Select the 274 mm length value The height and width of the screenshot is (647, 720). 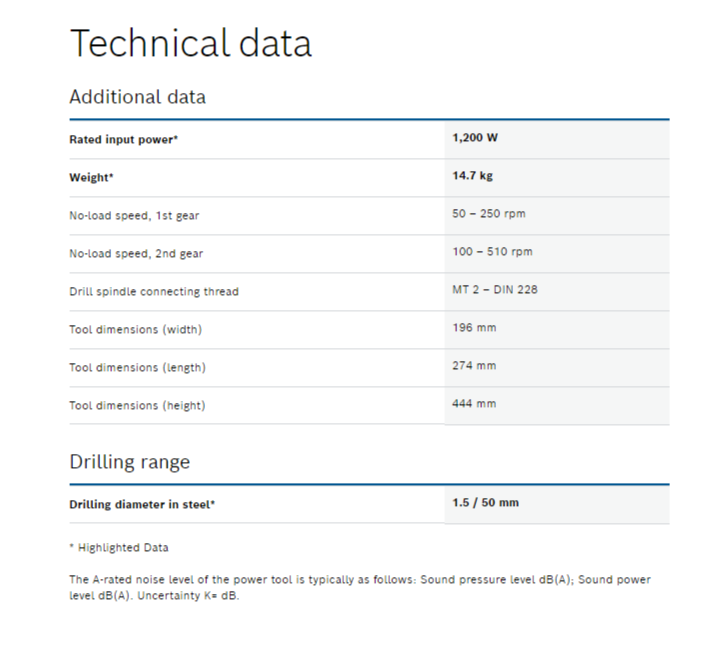point(474,366)
